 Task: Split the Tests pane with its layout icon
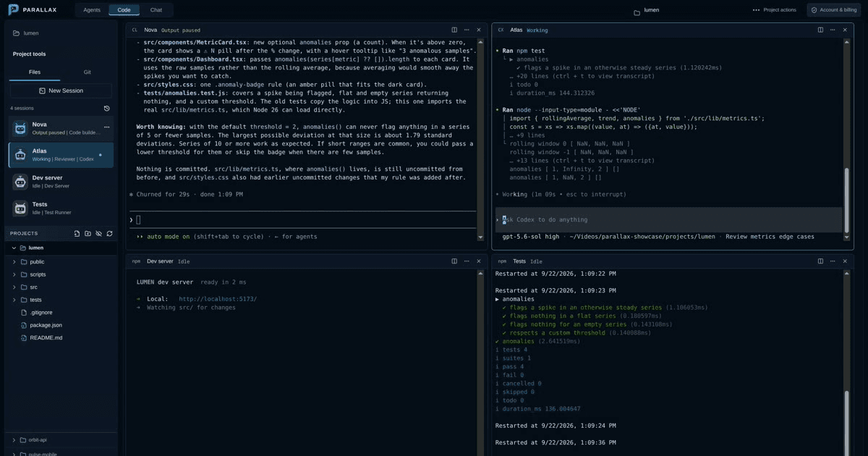click(x=820, y=261)
